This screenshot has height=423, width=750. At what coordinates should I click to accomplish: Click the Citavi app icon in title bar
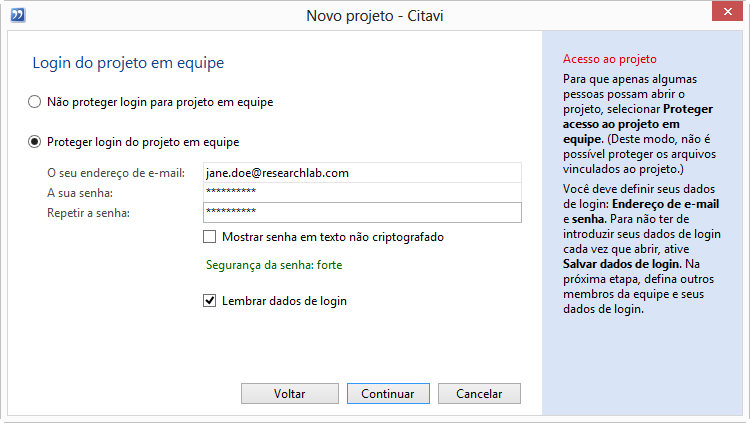(18, 15)
